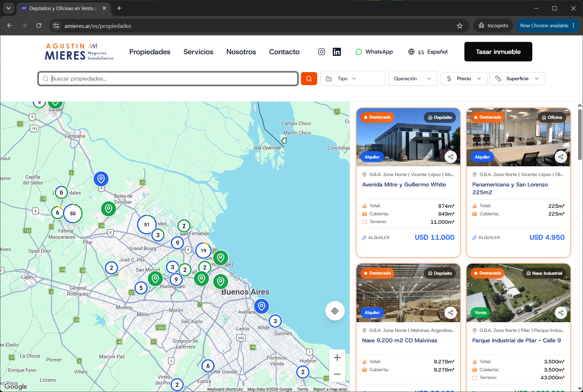583x392 pixels.
Task: Open the Avenida Mitre y Guillermo White title
Action: (x=404, y=184)
